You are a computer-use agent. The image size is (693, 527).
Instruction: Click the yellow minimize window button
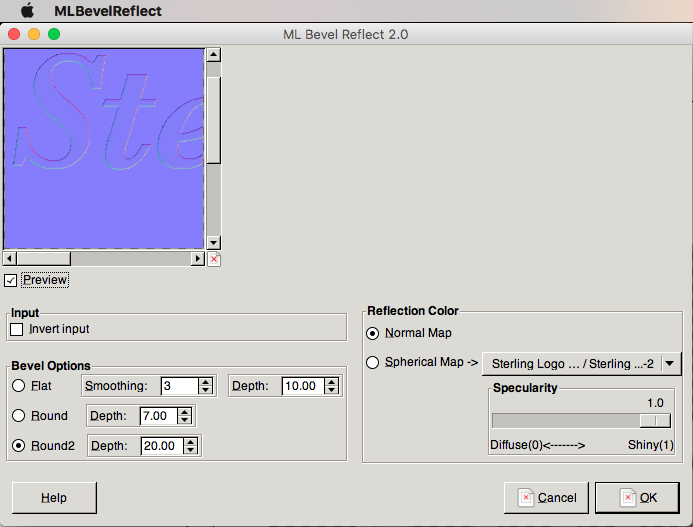[x=34, y=34]
